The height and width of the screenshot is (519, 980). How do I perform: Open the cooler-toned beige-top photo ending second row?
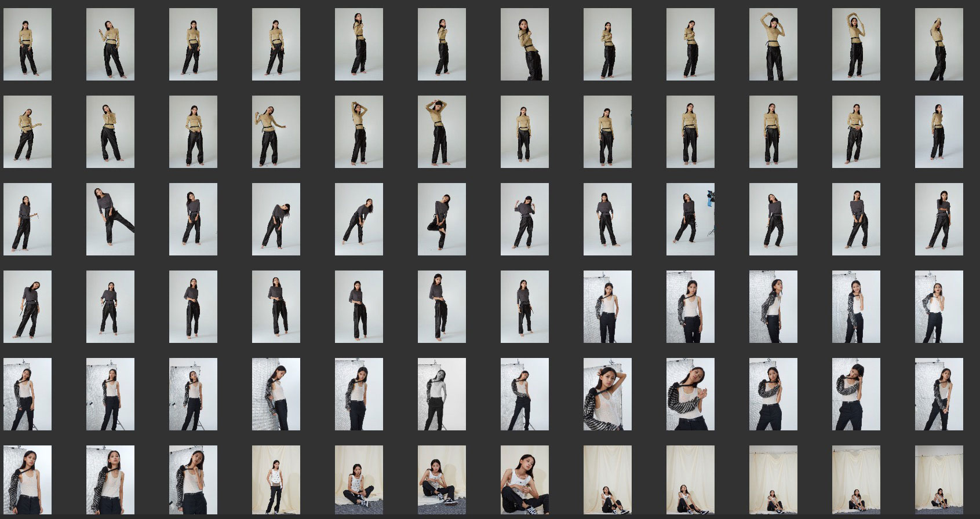pos(939,131)
